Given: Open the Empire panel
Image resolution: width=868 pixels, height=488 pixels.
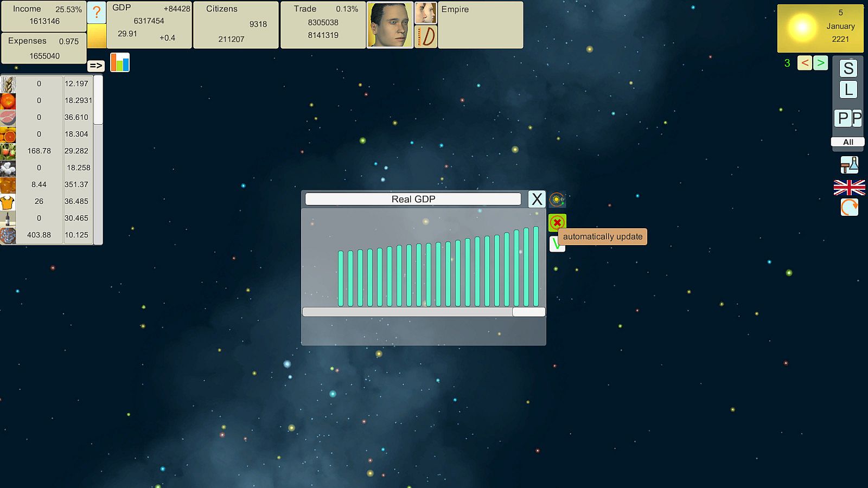Looking at the screenshot, I should pos(481,25).
